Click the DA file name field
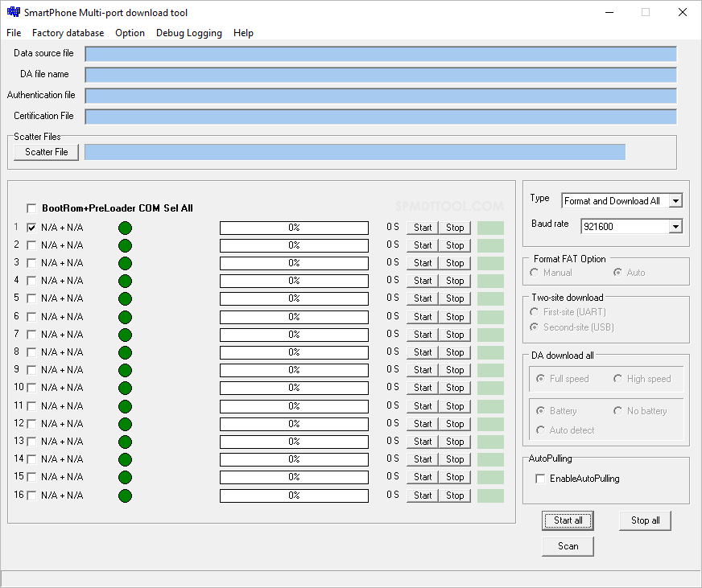702x588 pixels. pos(381,75)
